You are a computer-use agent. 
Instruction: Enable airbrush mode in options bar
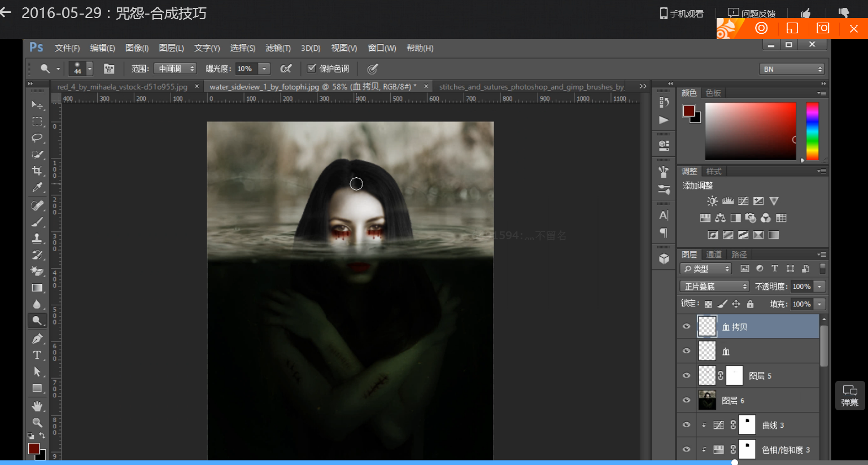coord(286,69)
